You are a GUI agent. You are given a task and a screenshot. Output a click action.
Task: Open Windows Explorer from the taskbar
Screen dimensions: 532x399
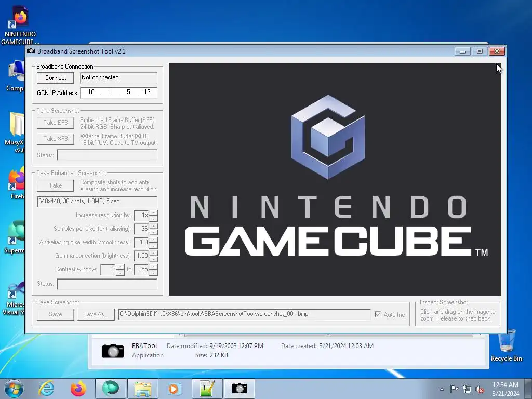(x=143, y=389)
